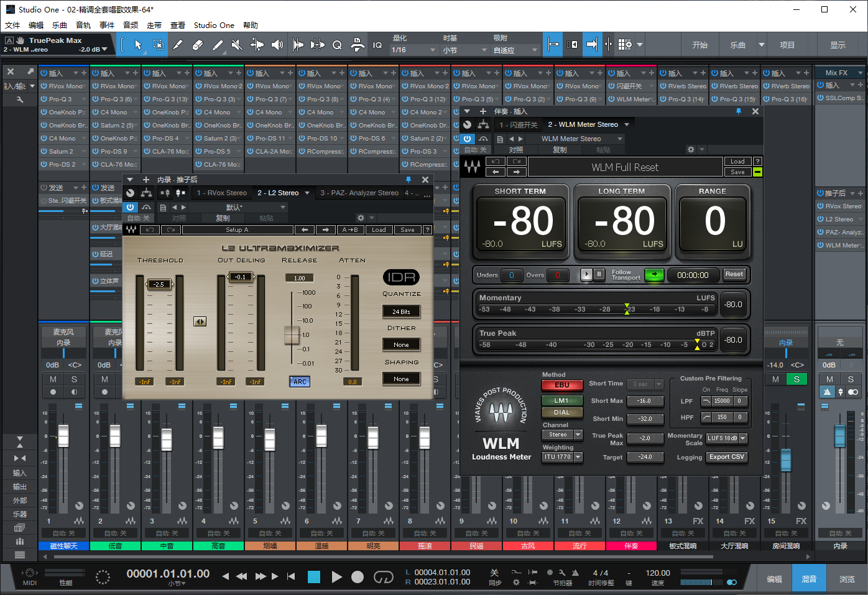This screenshot has height=595, width=868.
Task: Click the Reset button in WLM meter
Action: click(734, 274)
